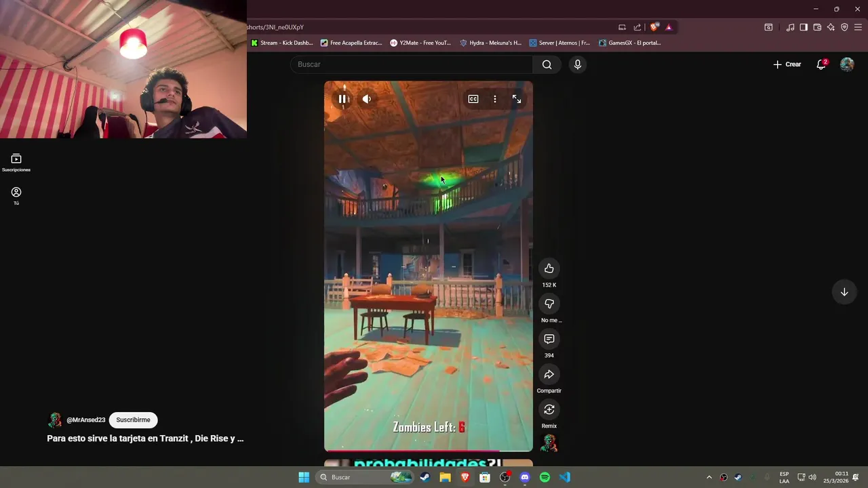Open the tab search icon in toolbar
This screenshot has height=488, width=868.
click(x=768, y=27)
